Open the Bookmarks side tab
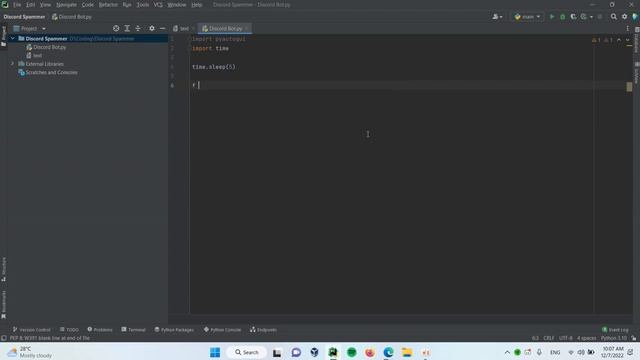The image size is (640, 360). pos(4,304)
